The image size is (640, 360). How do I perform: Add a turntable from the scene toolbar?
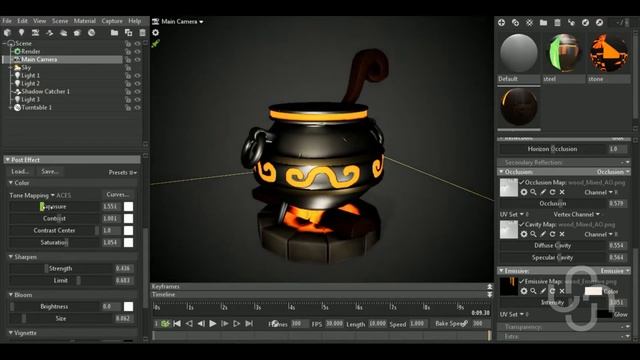click(x=91, y=33)
